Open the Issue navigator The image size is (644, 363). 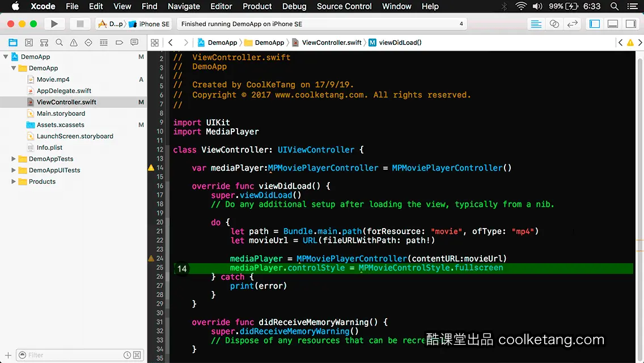tap(74, 43)
